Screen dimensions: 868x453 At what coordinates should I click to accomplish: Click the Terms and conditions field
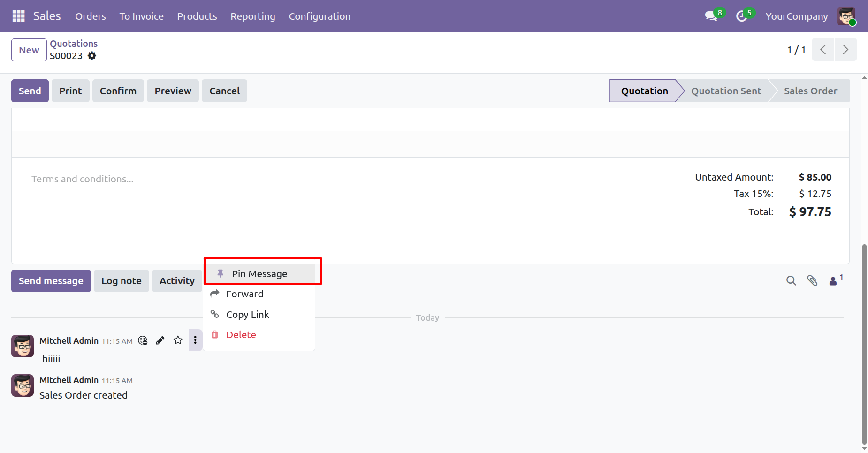[83, 179]
